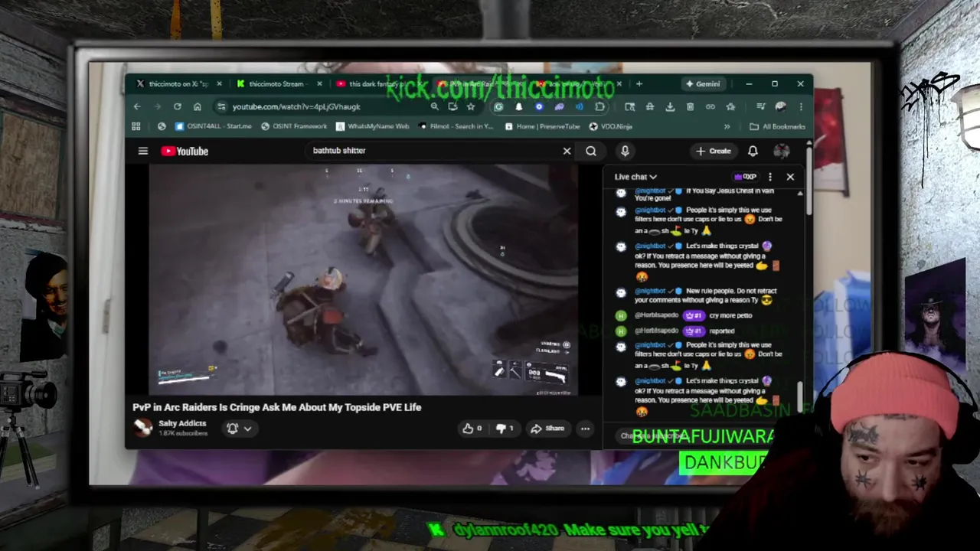The width and height of the screenshot is (980, 551).
Task: Click the bell extension icon in toolbar
Action: [x=518, y=107]
